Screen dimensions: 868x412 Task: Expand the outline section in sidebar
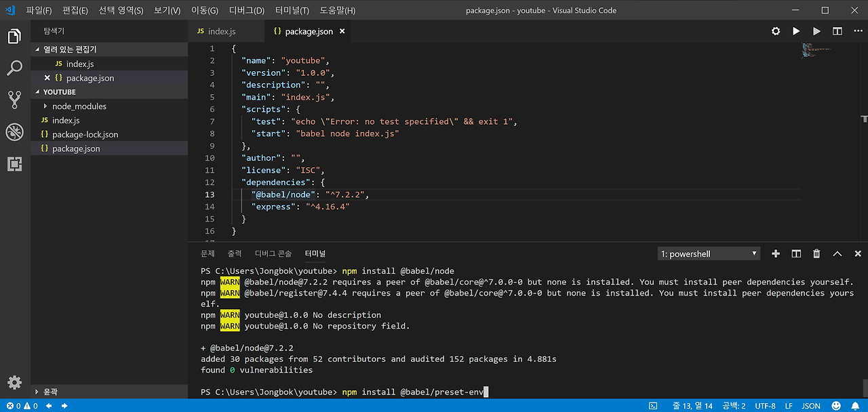coord(50,391)
